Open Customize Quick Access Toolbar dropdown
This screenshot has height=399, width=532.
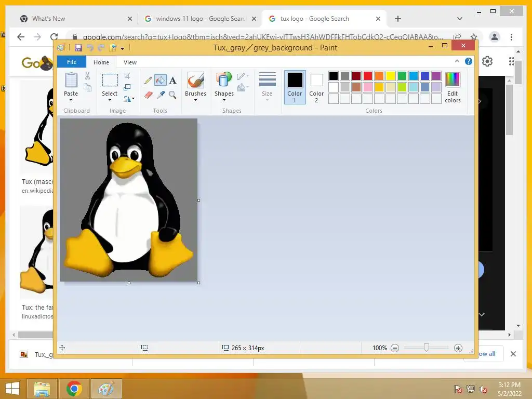click(x=122, y=48)
